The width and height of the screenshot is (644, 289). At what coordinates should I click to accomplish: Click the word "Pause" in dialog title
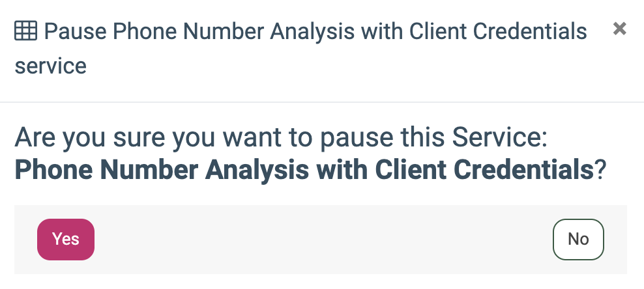[x=70, y=31]
